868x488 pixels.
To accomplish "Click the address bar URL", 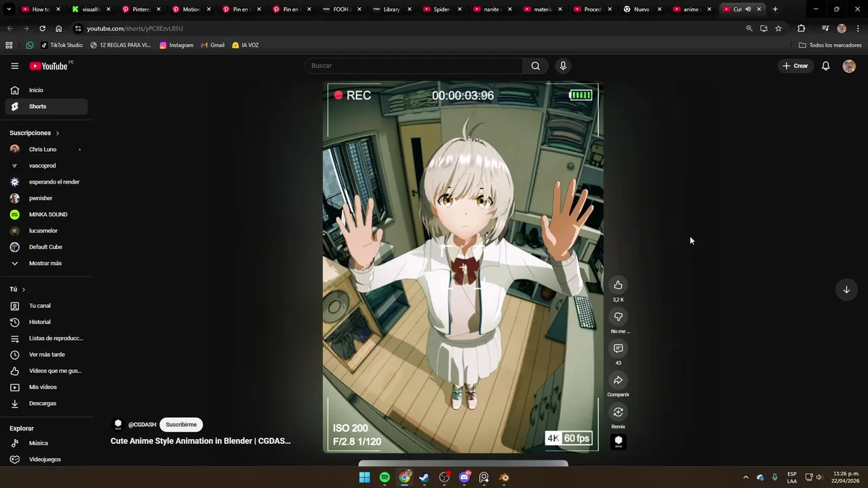I will pos(135,28).
